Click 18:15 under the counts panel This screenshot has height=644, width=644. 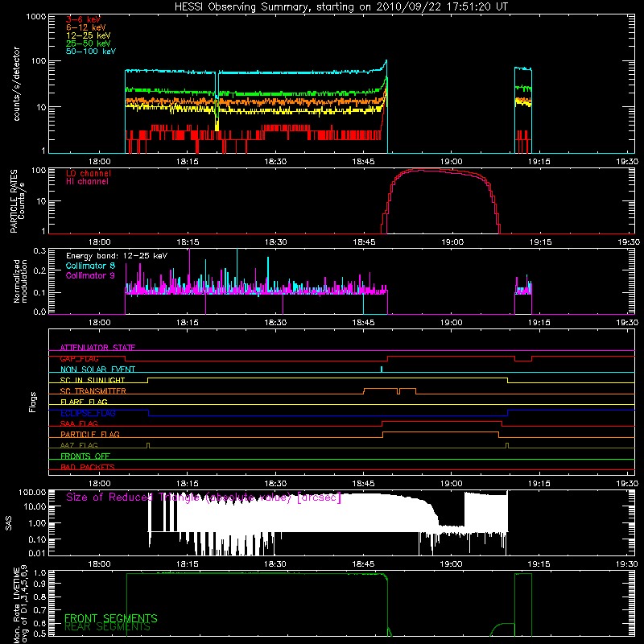(x=188, y=162)
